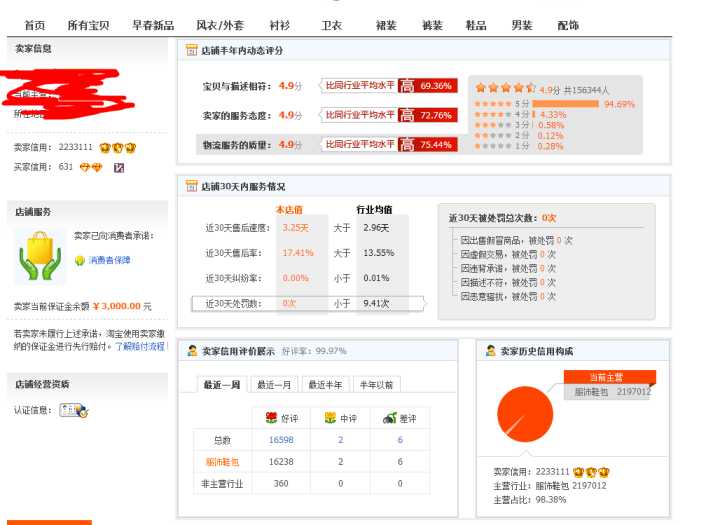Image resolution: width=720 pixels, height=525 pixels.
Task: Click the 了解赔付流程 link
Action: click(x=139, y=346)
